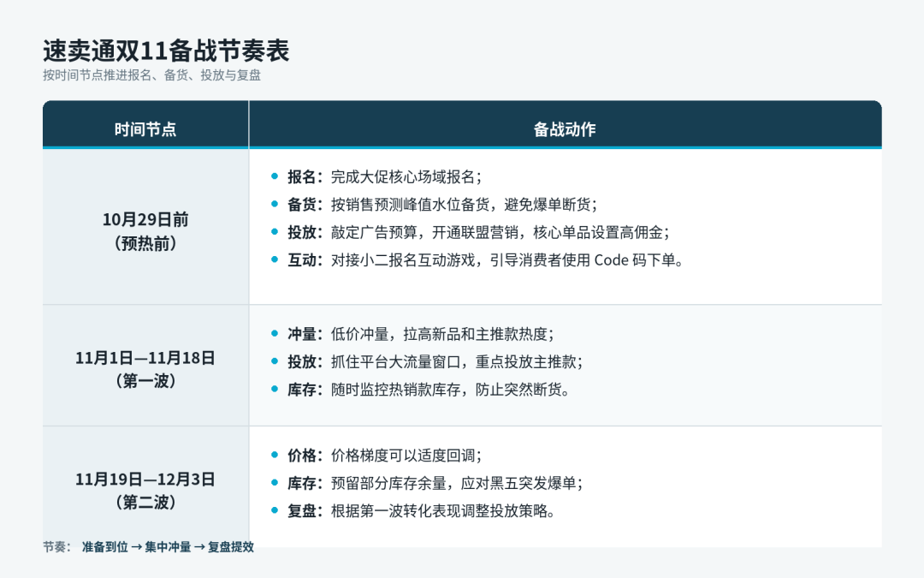924x578 pixels.
Task: Click subtitle 按时间节点推进报名、备货、投放与复盘
Action: tap(151, 75)
